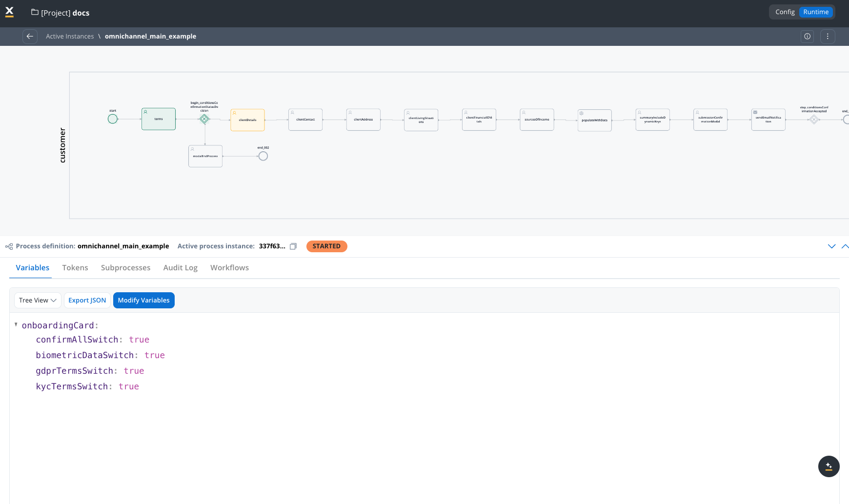Screen dimensions: 849x504
Task: Switch to Runtime mode
Action: 816,12
